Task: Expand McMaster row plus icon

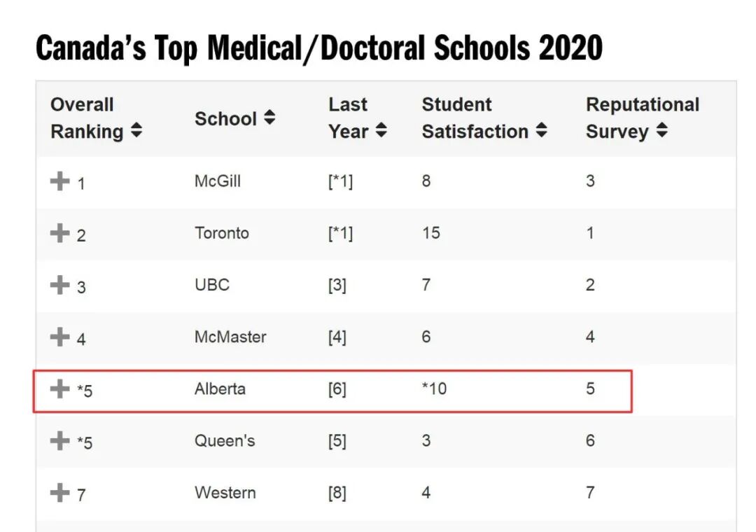Action: click(x=60, y=337)
